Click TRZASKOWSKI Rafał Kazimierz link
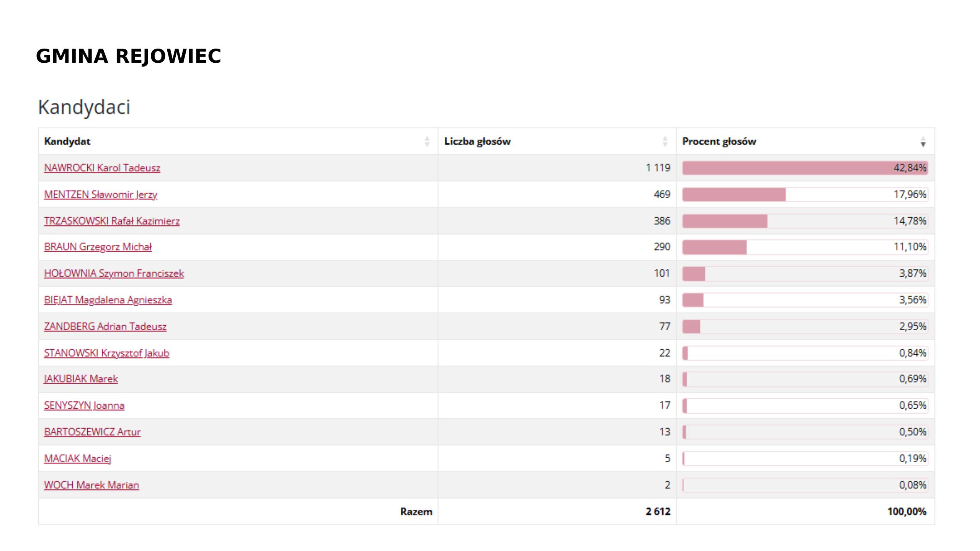This screenshot has width=980, height=551. click(x=112, y=221)
